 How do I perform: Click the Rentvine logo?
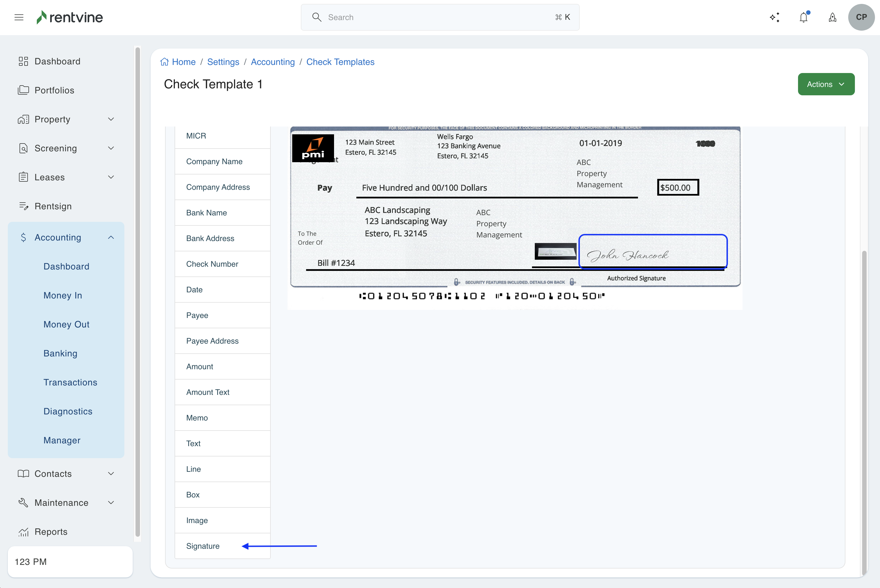[70, 17]
